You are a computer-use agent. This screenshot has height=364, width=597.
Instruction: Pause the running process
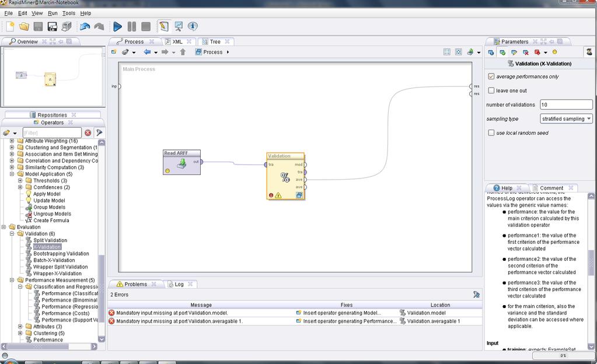(132, 26)
